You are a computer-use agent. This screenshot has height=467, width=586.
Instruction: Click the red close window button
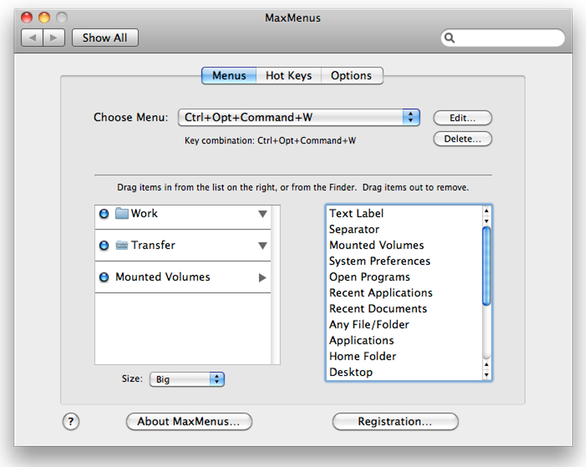pyautogui.click(x=27, y=17)
